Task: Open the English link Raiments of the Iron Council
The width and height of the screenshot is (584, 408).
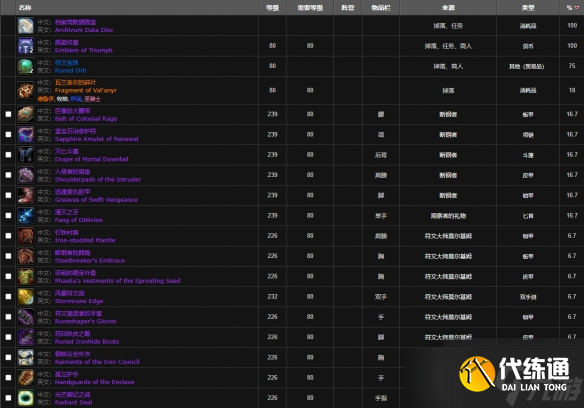Action: coord(97,362)
